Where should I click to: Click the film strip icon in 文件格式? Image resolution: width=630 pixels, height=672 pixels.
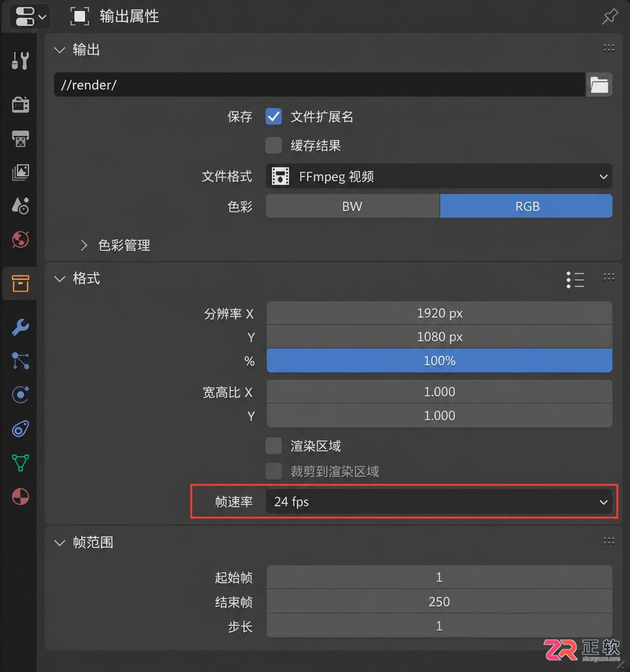click(281, 176)
